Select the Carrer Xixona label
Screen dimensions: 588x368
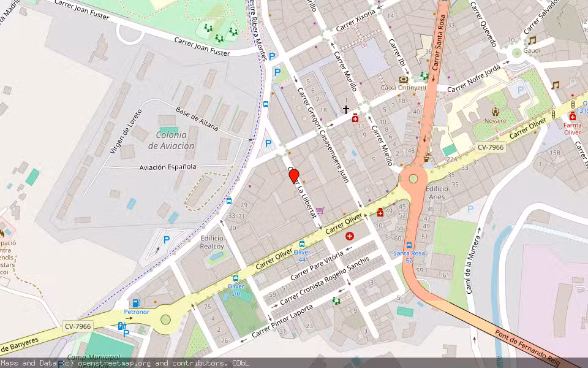355,21
